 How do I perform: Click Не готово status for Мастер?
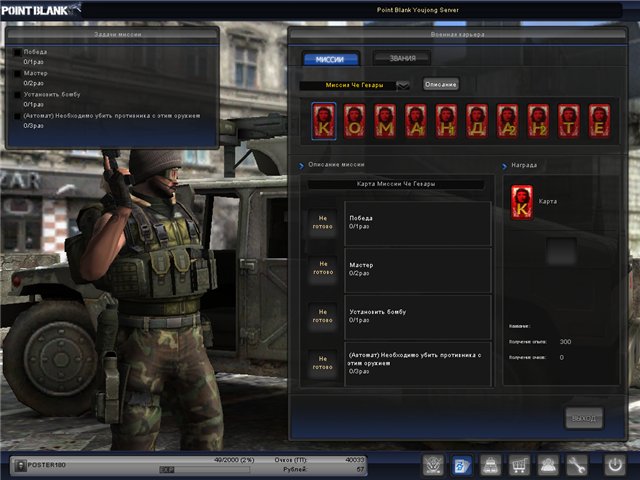(x=322, y=268)
